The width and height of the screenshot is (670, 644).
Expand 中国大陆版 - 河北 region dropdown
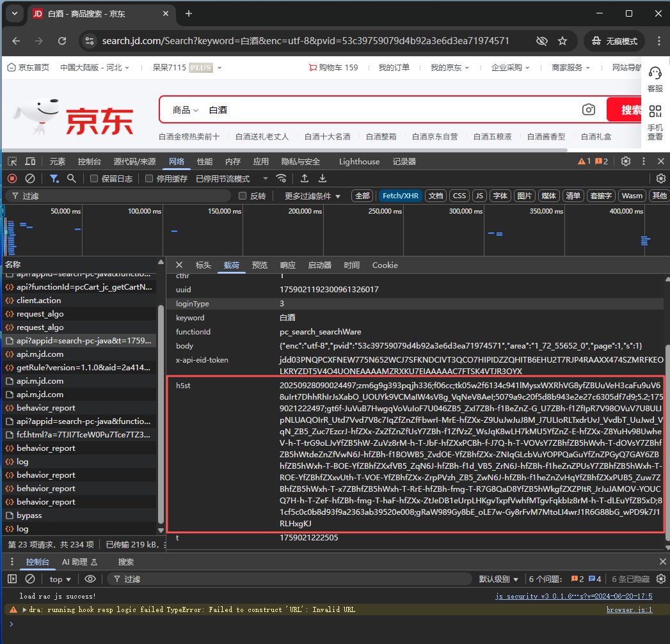(x=95, y=68)
